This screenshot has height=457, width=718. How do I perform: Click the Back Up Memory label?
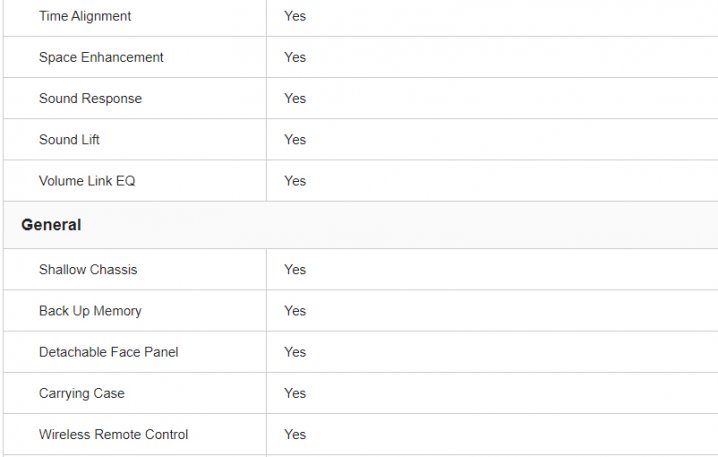click(90, 310)
